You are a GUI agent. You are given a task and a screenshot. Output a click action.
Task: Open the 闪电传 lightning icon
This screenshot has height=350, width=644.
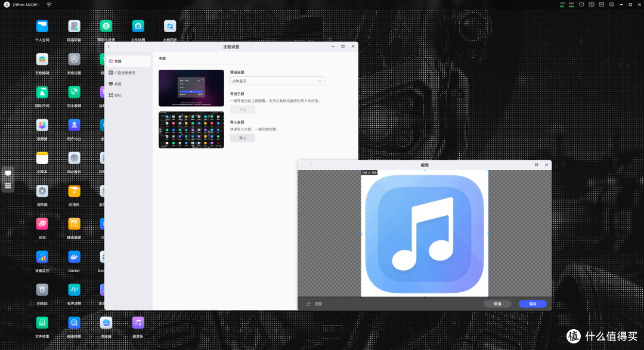tap(74, 191)
